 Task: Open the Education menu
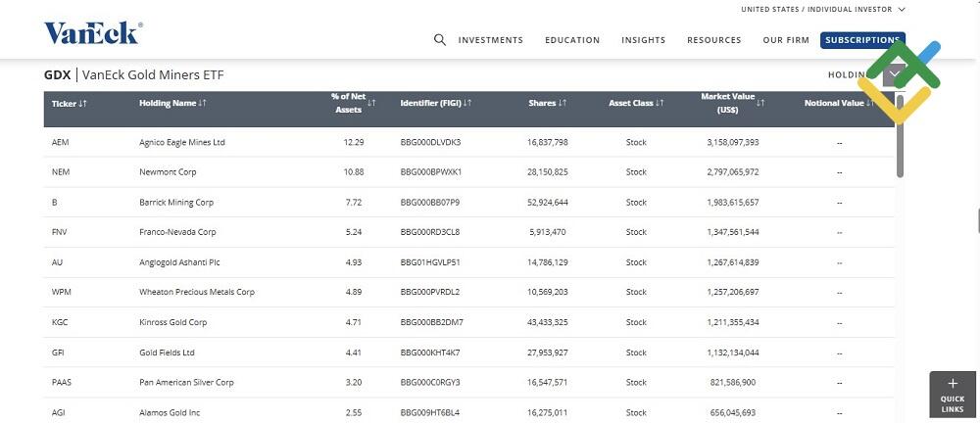[x=572, y=40]
